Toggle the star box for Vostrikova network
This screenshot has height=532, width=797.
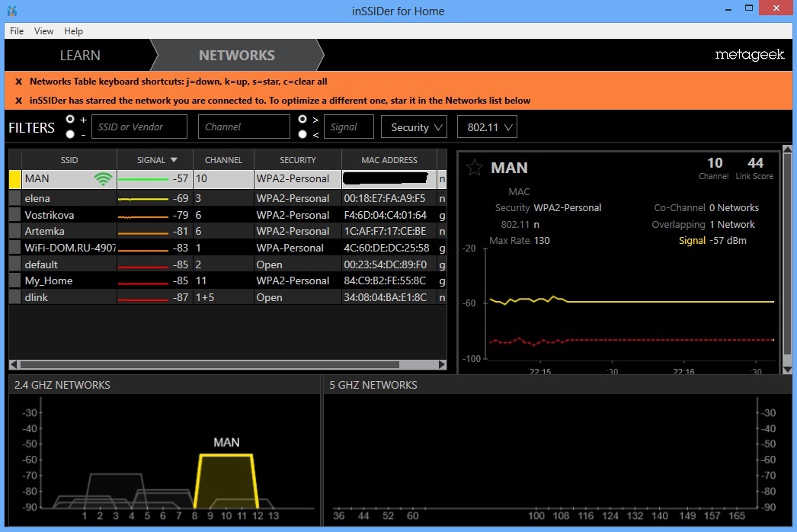[14, 215]
